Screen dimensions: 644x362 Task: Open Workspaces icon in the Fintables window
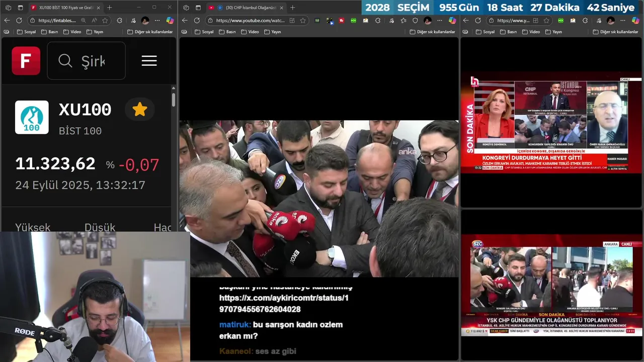click(x=8, y=8)
